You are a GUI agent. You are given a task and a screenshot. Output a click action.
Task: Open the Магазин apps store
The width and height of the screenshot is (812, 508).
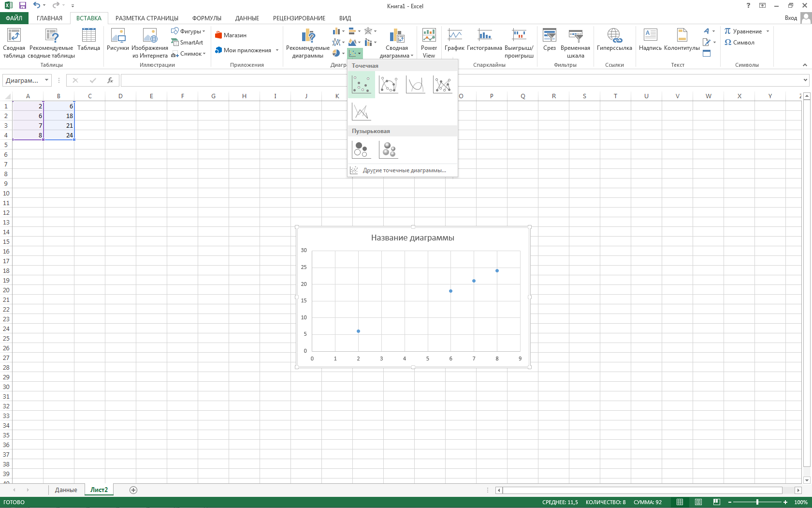pyautogui.click(x=231, y=35)
